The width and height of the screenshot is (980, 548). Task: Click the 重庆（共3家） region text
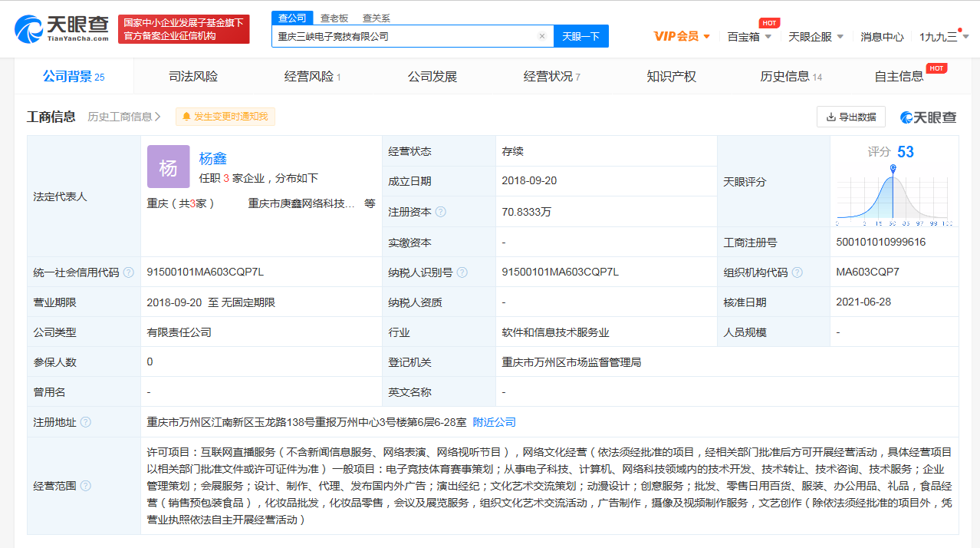181,203
